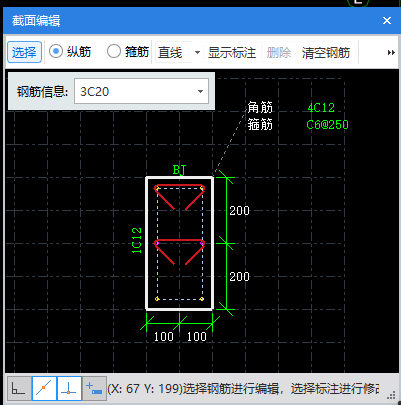Screen dimensions: 401x405
Task: Select the 4C12 corner rebar label
Action: pos(321,108)
